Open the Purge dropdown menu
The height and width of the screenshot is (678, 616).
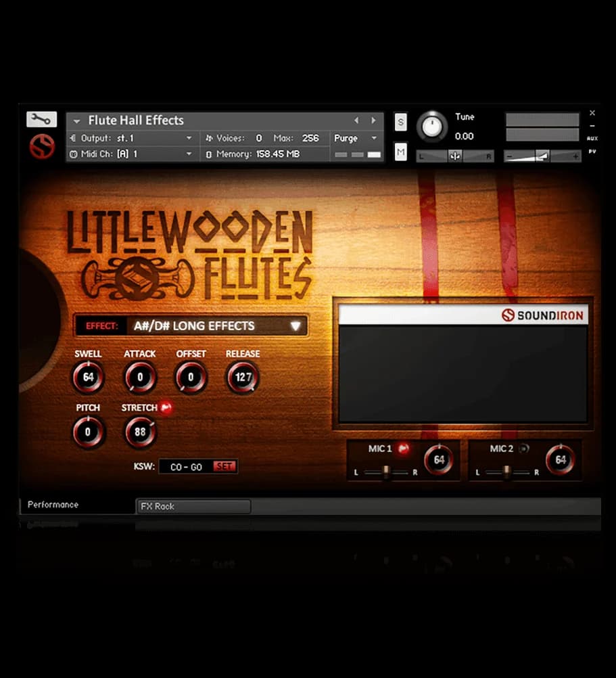(x=355, y=138)
